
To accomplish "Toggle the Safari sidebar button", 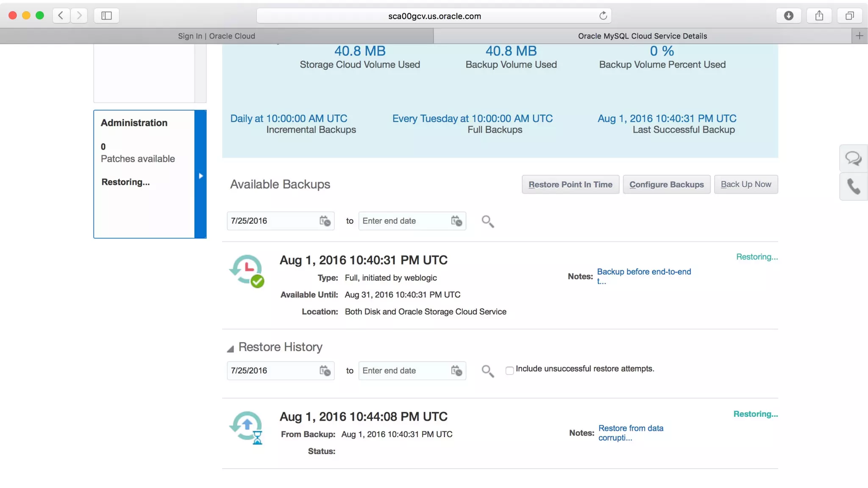I will pyautogui.click(x=106, y=16).
